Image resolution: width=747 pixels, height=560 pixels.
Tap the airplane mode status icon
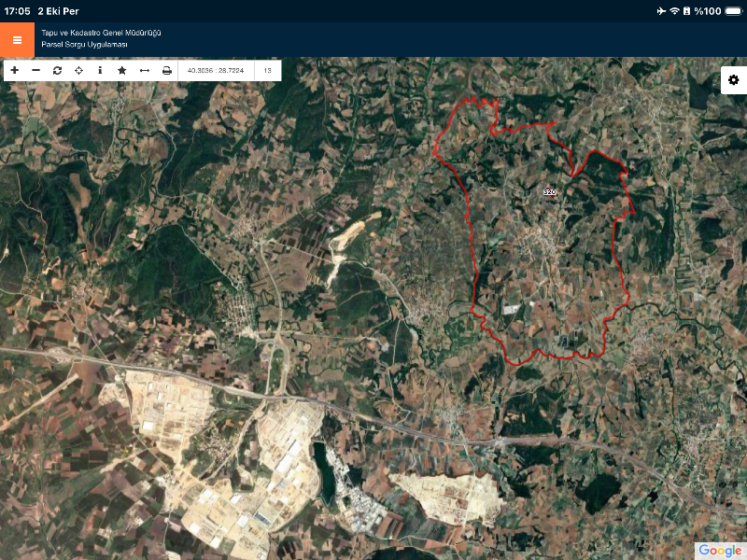tap(661, 10)
